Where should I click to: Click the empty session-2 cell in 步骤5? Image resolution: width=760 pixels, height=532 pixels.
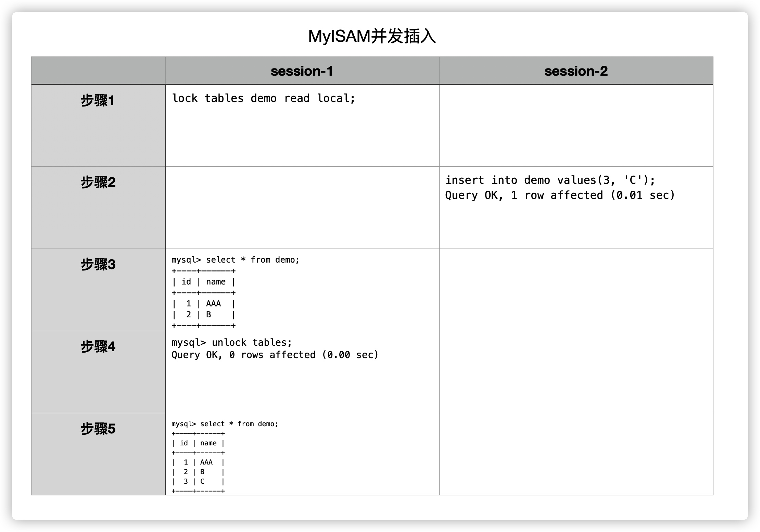click(576, 454)
